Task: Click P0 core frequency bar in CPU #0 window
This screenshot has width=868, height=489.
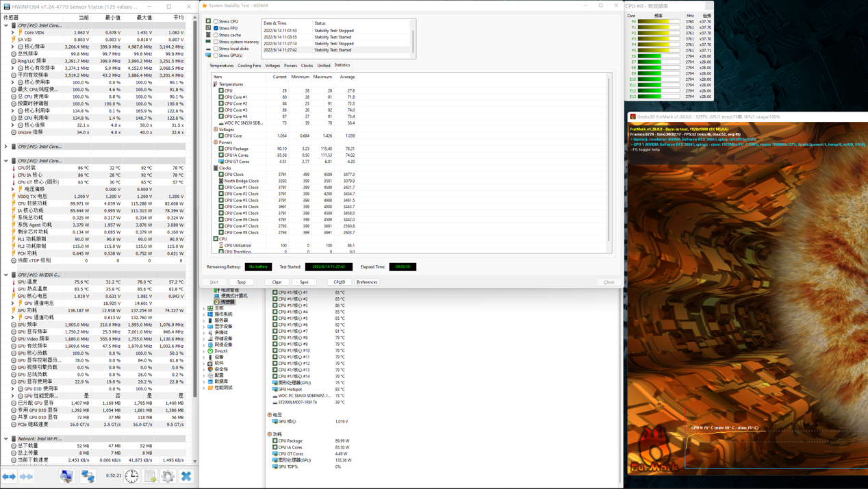Action: (x=659, y=21)
